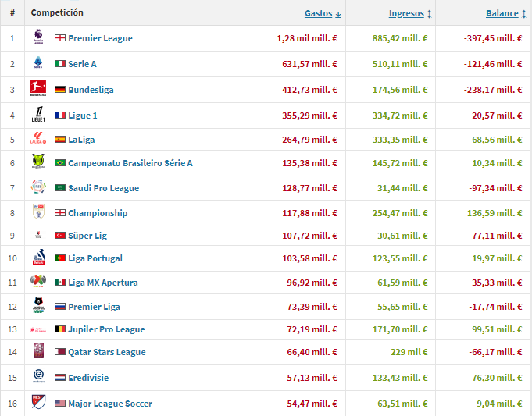Click the Brazil flag beside Campeonato Brasileiro
This screenshot has width=532, height=416.
click(60, 163)
